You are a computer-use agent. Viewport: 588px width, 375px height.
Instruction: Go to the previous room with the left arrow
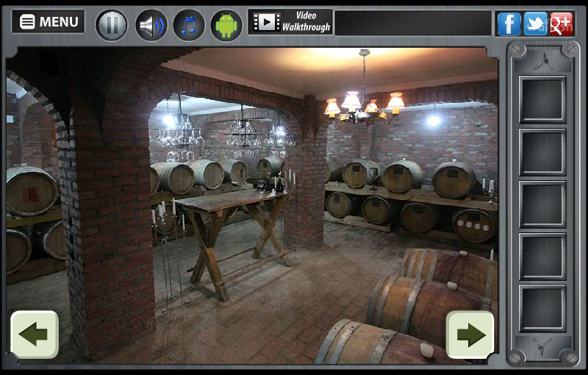(35, 334)
